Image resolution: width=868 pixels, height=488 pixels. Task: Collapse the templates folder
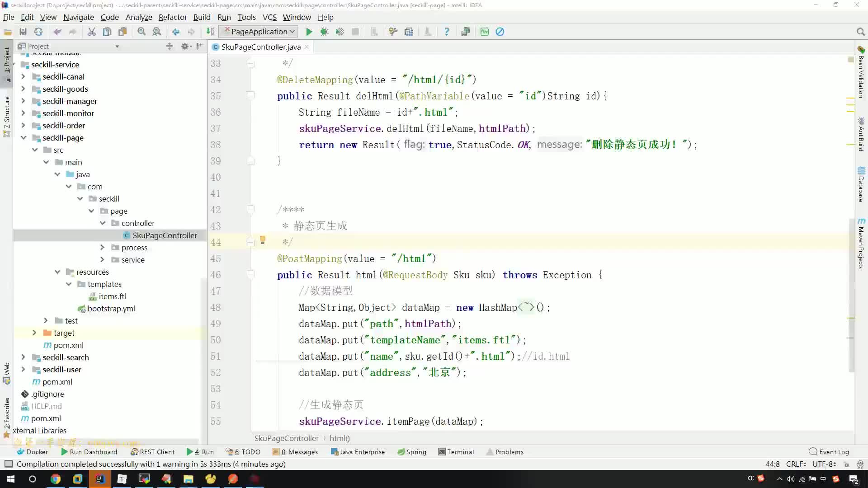68,284
